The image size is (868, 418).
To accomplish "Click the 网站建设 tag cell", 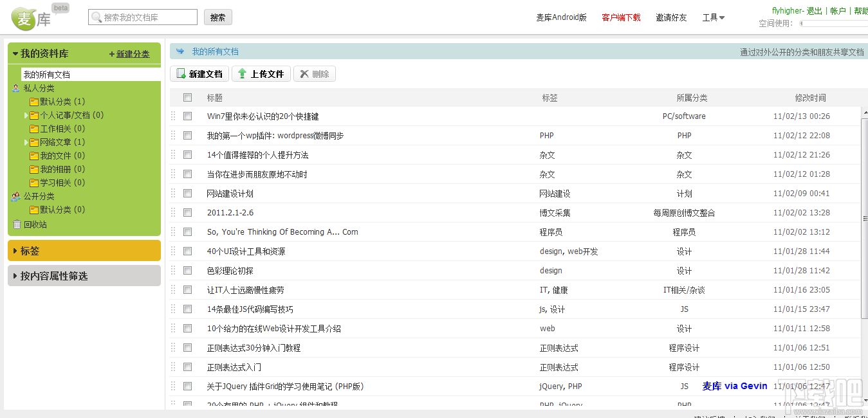I will click(555, 194).
